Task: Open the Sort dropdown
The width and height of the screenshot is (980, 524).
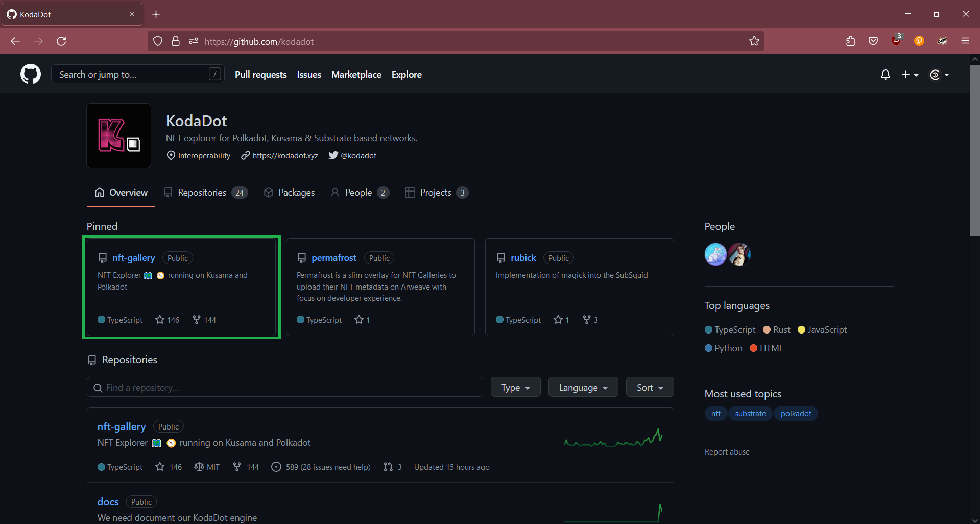Action: coord(649,388)
